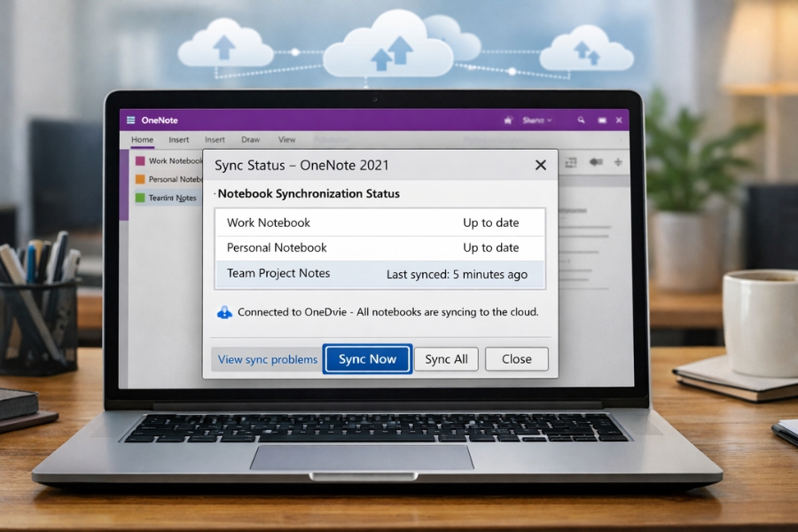Open the View ribbon tab
798x532 pixels.
[x=286, y=139]
